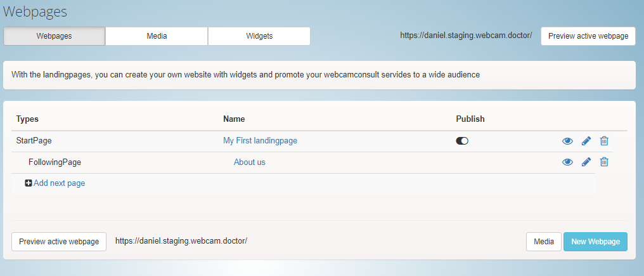
Task: Click the bottom staging URL text
Action: (x=181, y=240)
